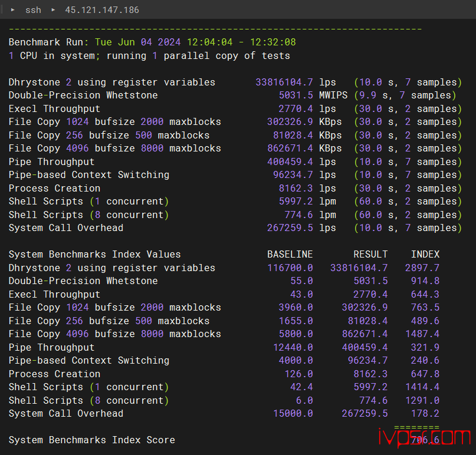
Task: Click 'Execl Throughput' label in index table
Action: [54, 294]
